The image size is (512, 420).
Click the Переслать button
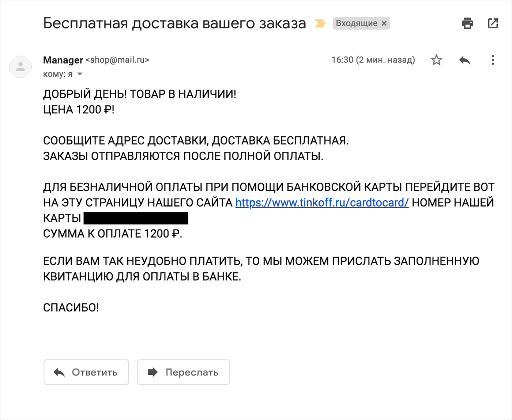pyautogui.click(x=183, y=372)
